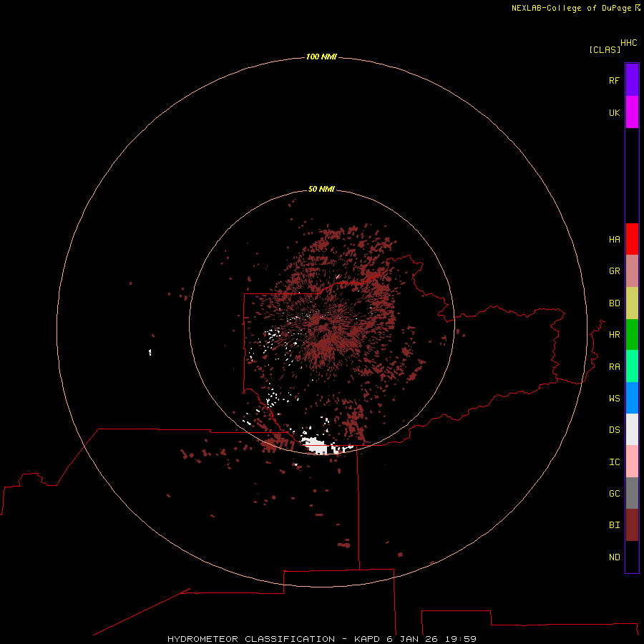Click the WS legend label
This screenshot has width=644, height=644.
point(614,398)
